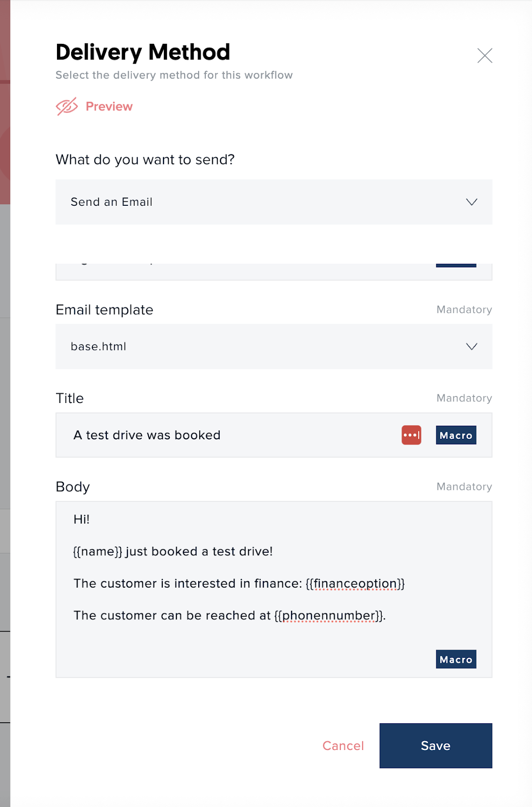Save the delivery method settings
The image size is (532, 807).
[436, 745]
